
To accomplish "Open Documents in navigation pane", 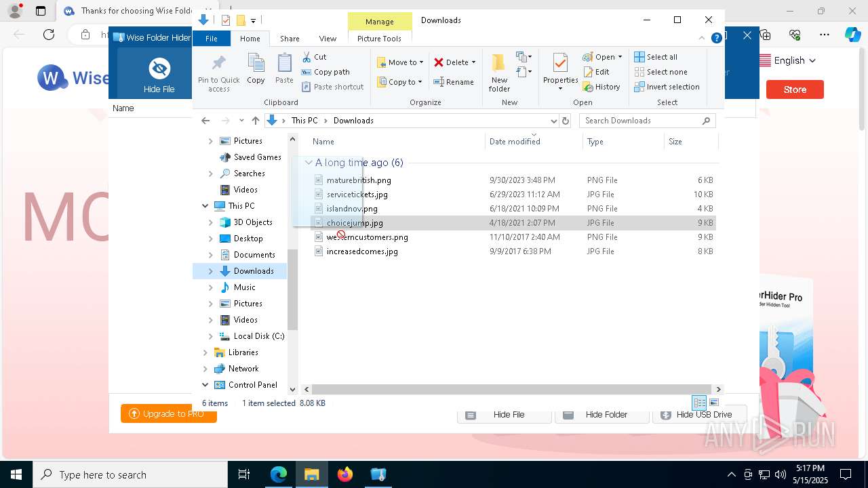I will pyautogui.click(x=254, y=255).
